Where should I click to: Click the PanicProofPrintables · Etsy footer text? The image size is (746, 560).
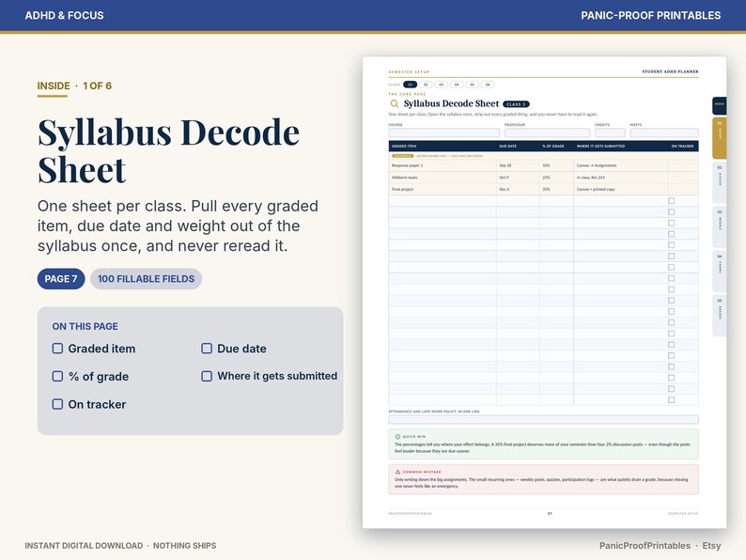click(x=660, y=546)
